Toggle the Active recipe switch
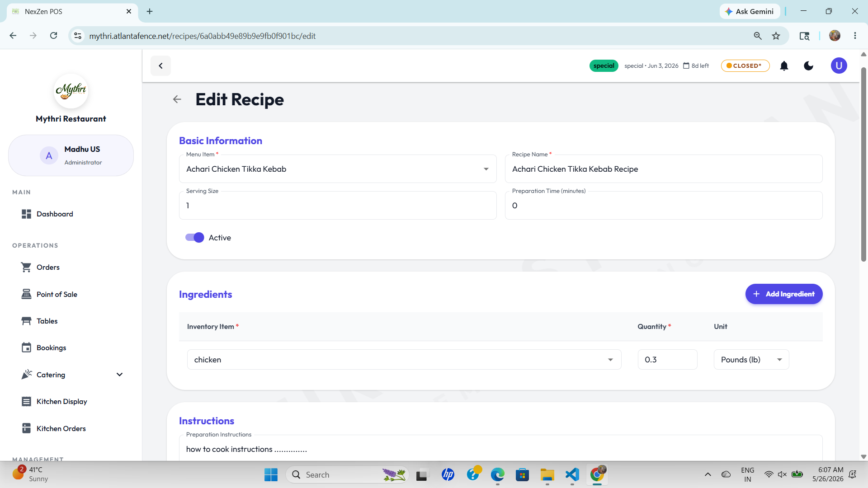The height and width of the screenshot is (488, 868). pos(195,238)
